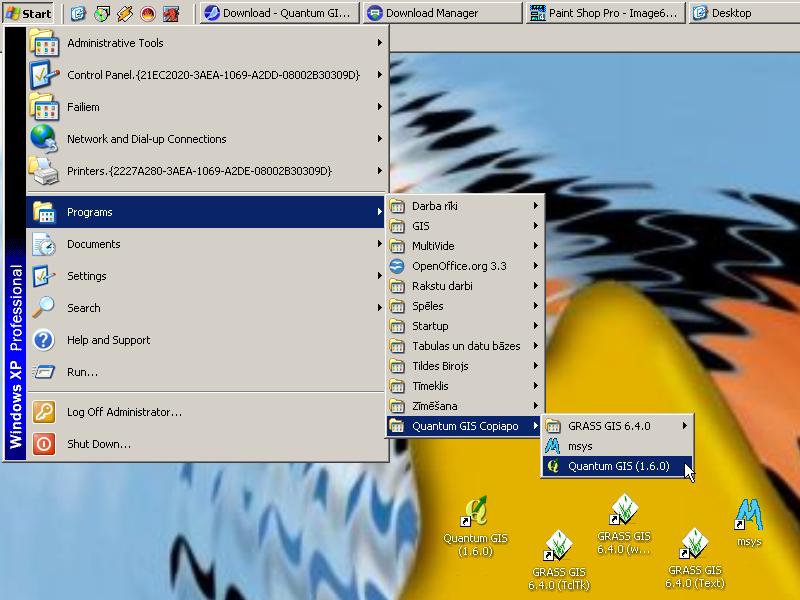Expand arrow next to Settings

(380, 276)
